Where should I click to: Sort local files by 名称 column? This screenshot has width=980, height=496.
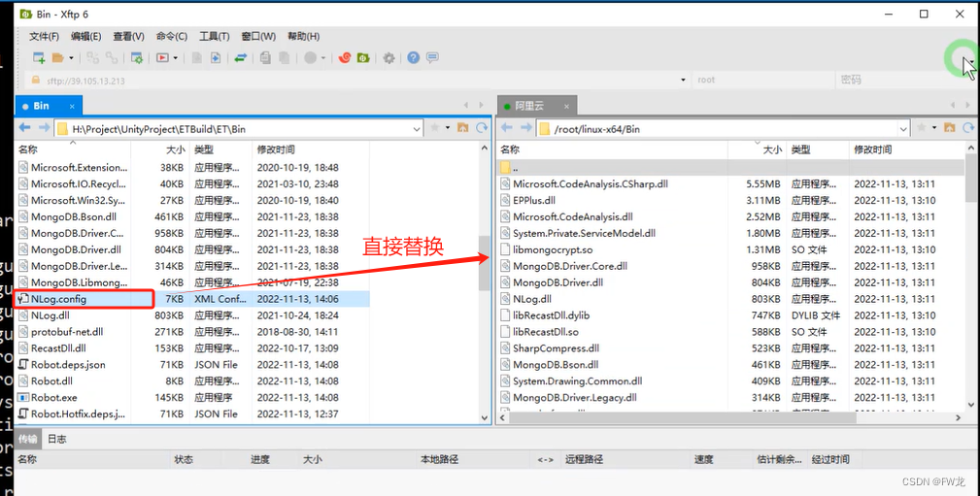pyautogui.click(x=73, y=149)
